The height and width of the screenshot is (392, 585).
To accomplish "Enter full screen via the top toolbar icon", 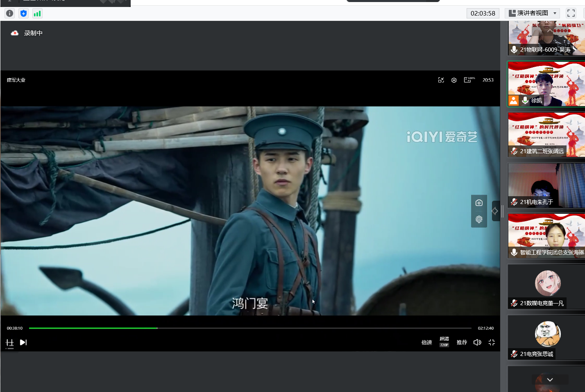I will 571,13.
